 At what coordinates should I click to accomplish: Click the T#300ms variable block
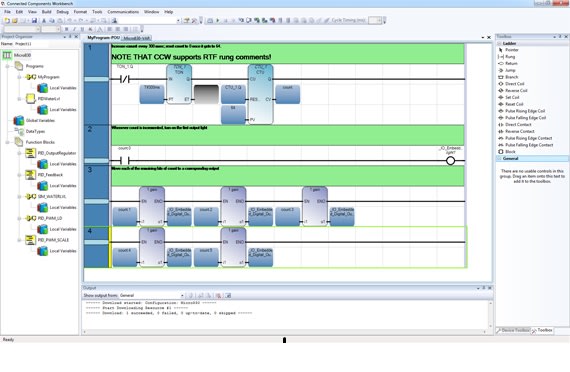coord(152,94)
